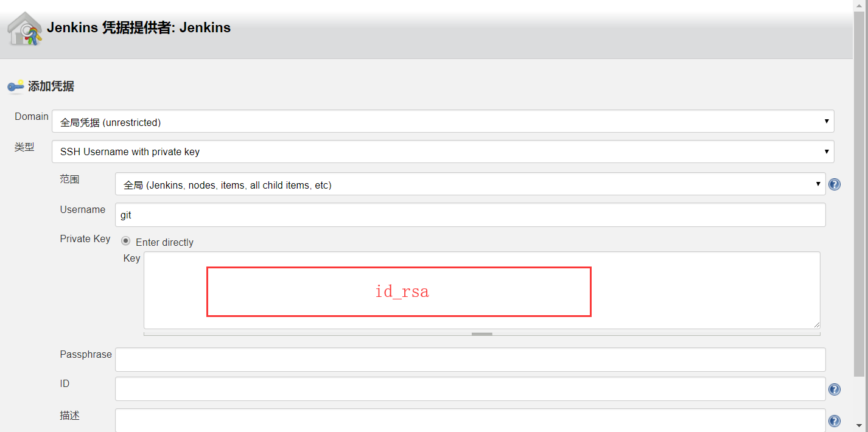This screenshot has height=432, width=868.
Task: Click the 描述 field label
Action: pos(69,416)
